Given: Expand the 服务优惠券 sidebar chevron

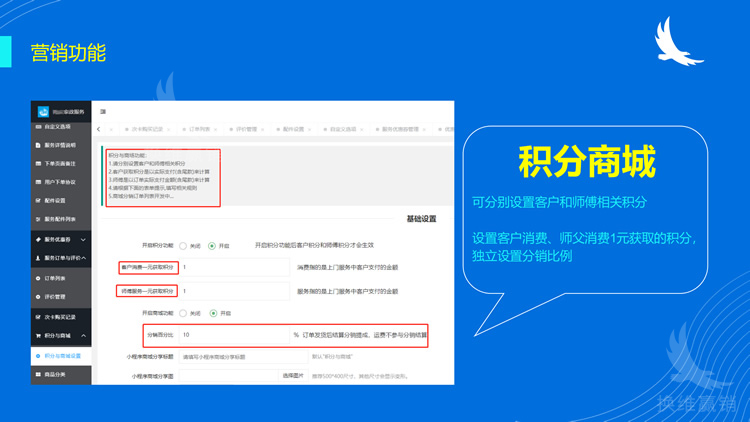Looking at the screenshot, I should [x=83, y=239].
